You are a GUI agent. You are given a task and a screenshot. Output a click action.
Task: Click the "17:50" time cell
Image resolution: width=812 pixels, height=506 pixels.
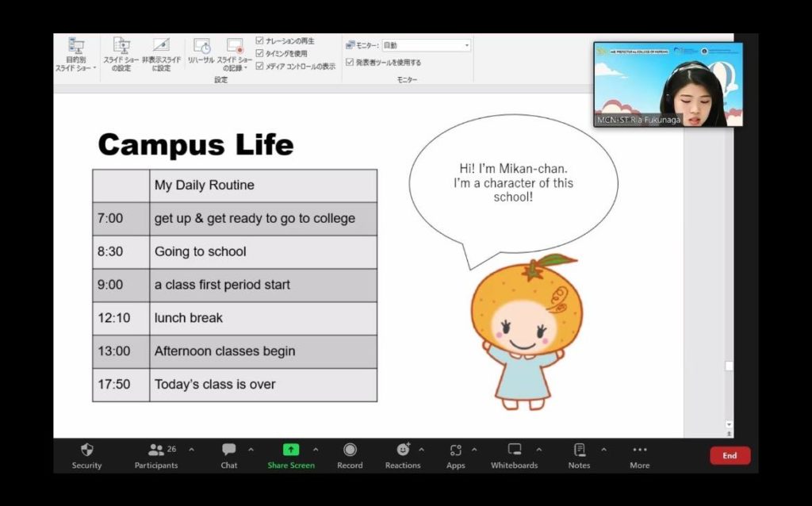(121, 385)
